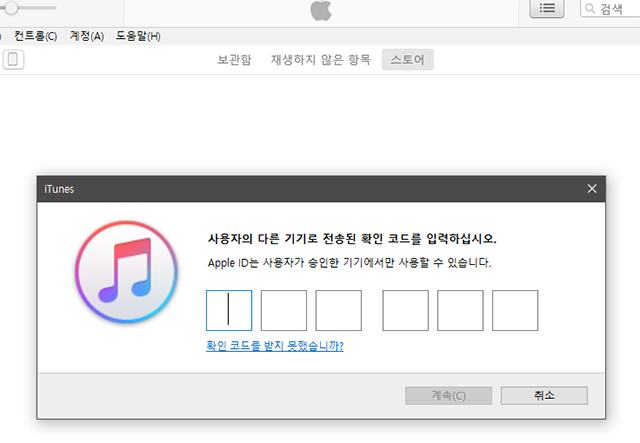
Task: Focus the fifth verification code box
Action: pos(460,310)
